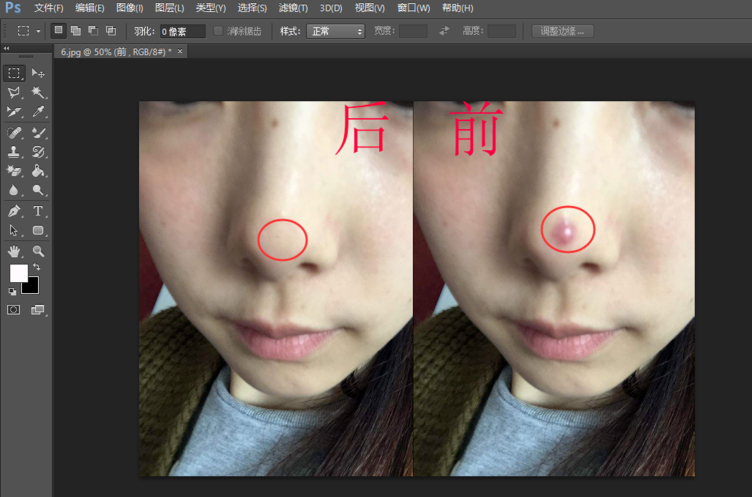Choose the Horizontal Type tool

(38, 211)
